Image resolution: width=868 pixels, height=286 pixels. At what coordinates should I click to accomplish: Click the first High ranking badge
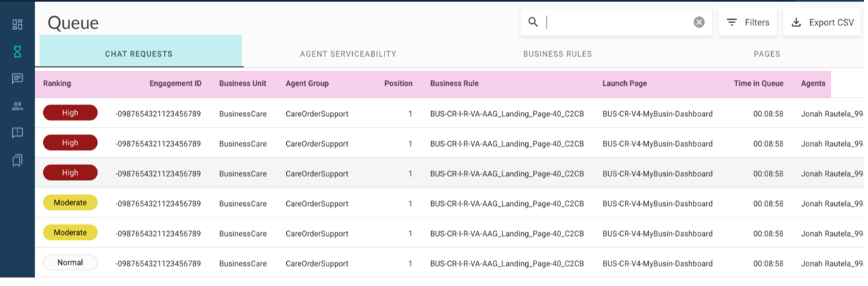[70, 113]
